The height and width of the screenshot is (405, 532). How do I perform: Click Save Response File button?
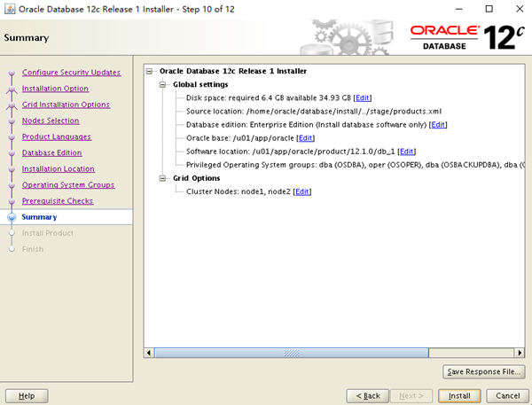(484, 371)
